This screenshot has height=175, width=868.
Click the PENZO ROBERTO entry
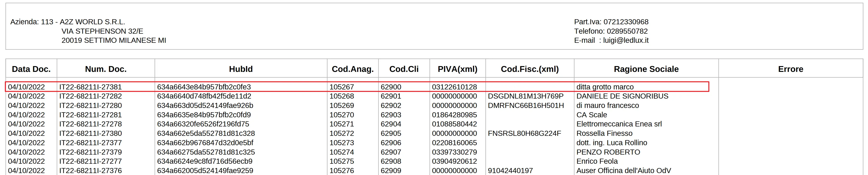pos(608,152)
